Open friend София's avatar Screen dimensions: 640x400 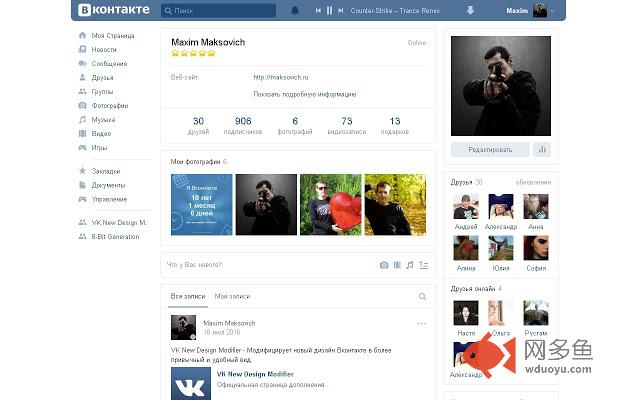[536, 248]
